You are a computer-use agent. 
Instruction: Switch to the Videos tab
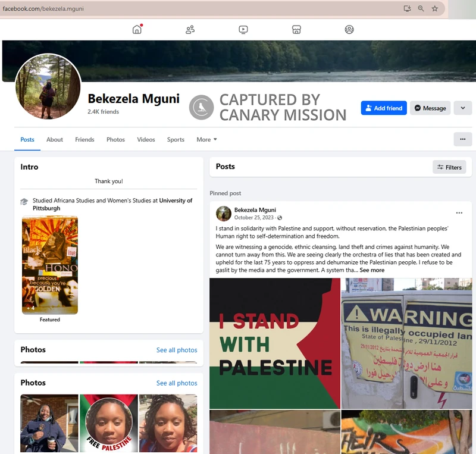tap(146, 140)
